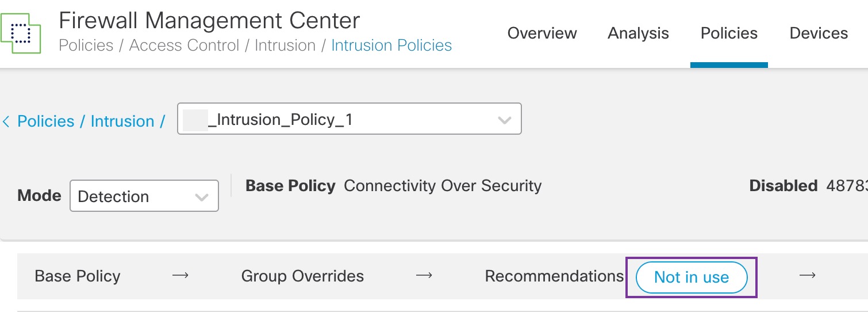Click the back chevron before Policies / Intrusion

coord(6,121)
